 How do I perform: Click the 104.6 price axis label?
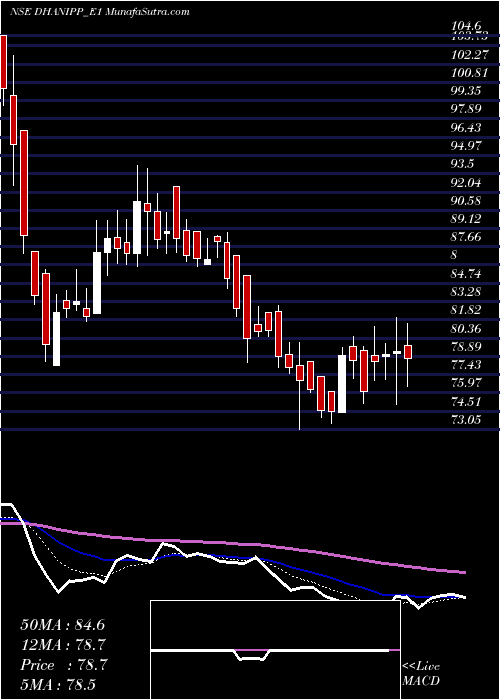tap(466, 28)
